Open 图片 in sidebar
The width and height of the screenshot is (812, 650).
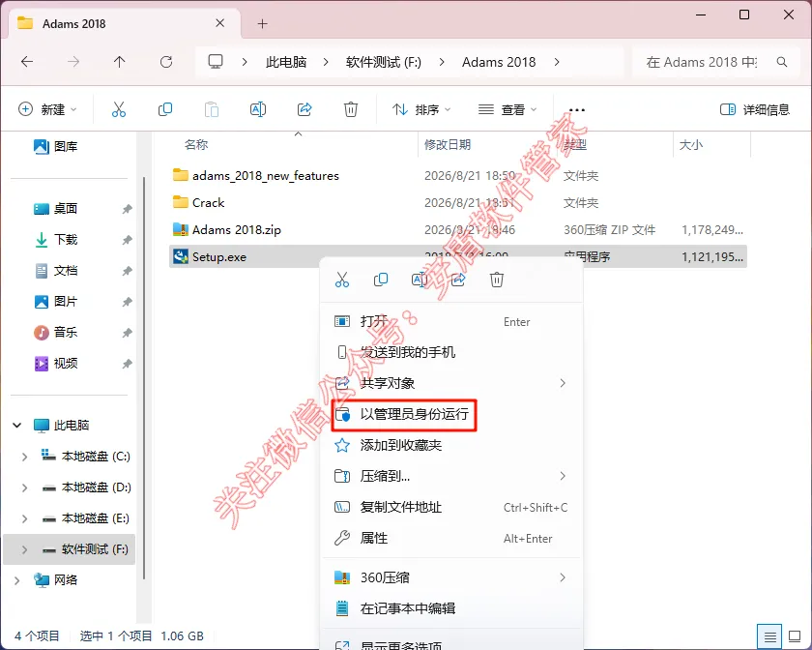55,301
